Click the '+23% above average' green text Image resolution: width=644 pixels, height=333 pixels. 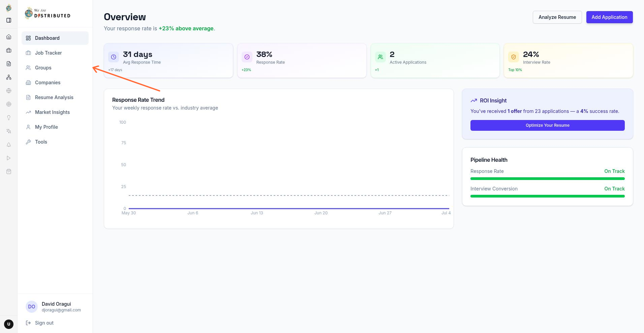186,28
